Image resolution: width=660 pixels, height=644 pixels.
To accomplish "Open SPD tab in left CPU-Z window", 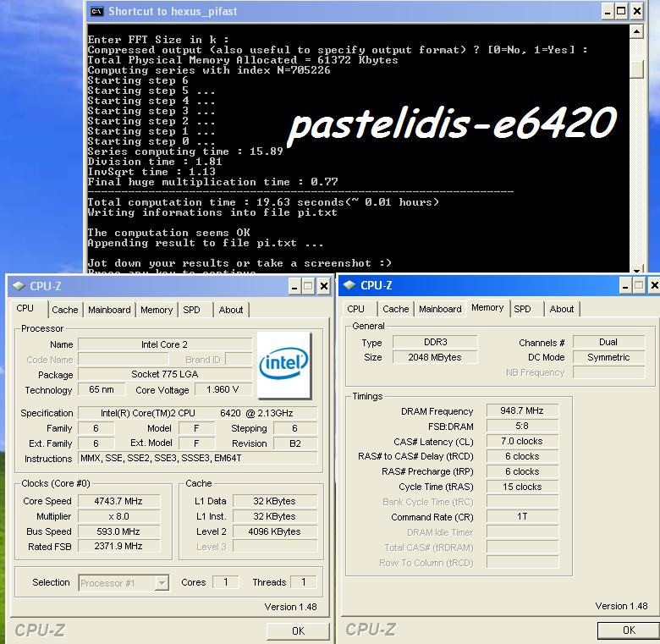I will (191, 310).
